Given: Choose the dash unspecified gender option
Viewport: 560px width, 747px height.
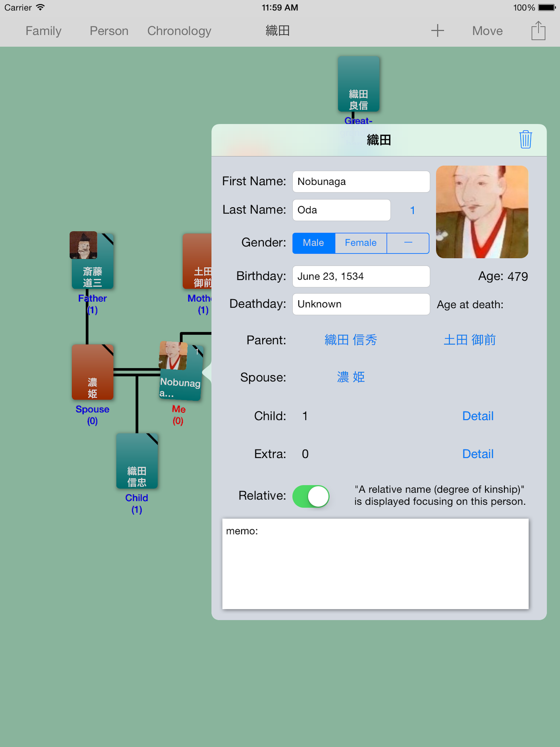Looking at the screenshot, I should point(408,243).
